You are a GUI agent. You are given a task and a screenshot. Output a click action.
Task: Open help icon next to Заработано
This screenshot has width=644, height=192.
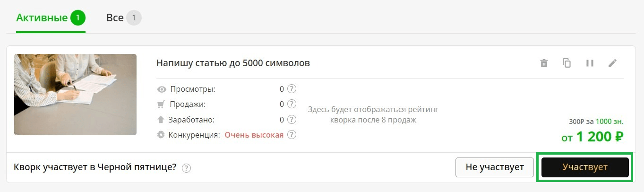292,120
